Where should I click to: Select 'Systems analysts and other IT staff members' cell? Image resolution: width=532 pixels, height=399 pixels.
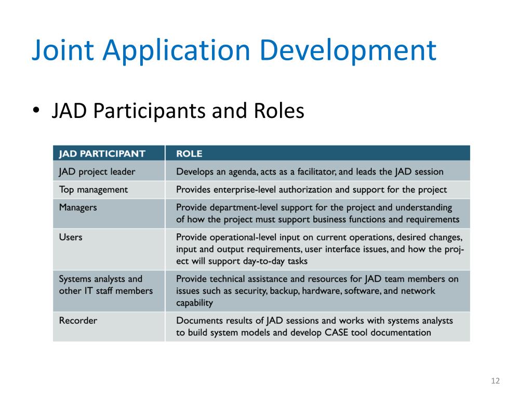109,291
